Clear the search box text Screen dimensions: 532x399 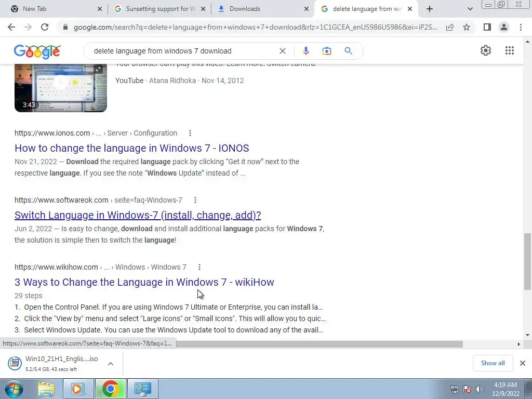(x=282, y=51)
